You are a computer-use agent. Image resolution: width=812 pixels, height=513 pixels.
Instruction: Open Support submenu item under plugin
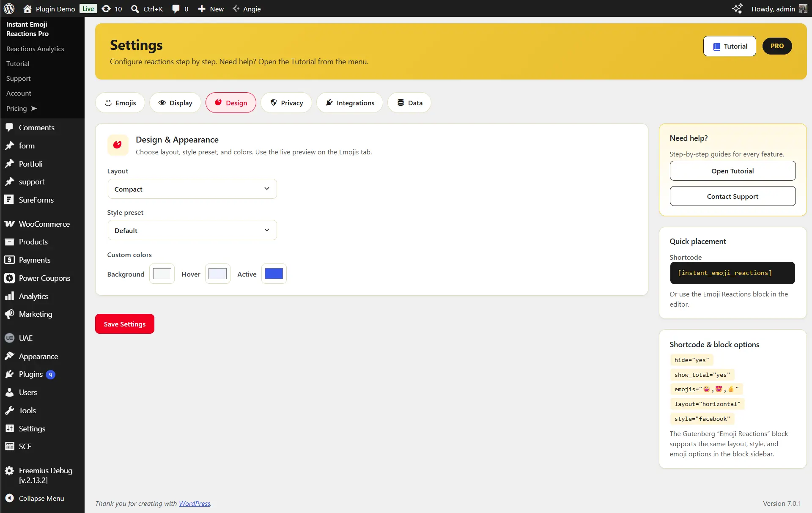click(x=18, y=78)
